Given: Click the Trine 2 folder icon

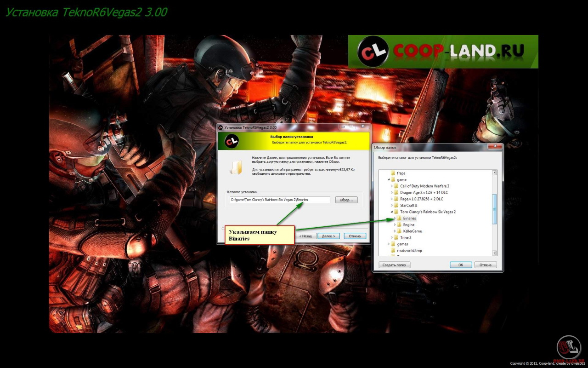Looking at the screenshot, I should tap(397, 237).
